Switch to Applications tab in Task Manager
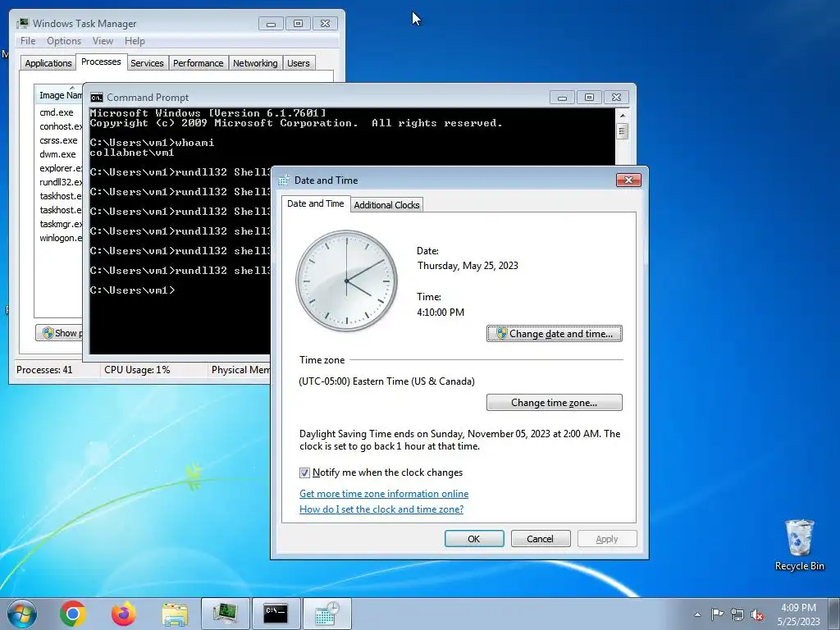This screenshot has height=630, width=840. [48, 62]
